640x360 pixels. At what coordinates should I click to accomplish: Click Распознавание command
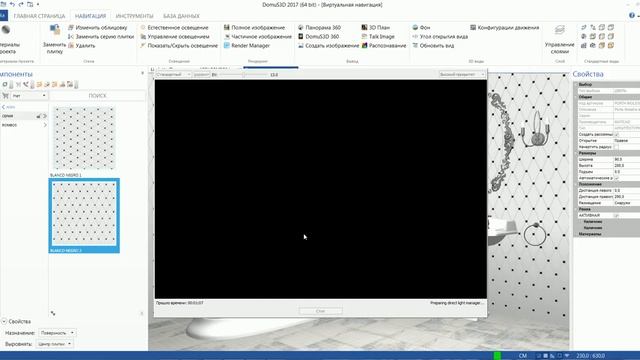[384, 45]
